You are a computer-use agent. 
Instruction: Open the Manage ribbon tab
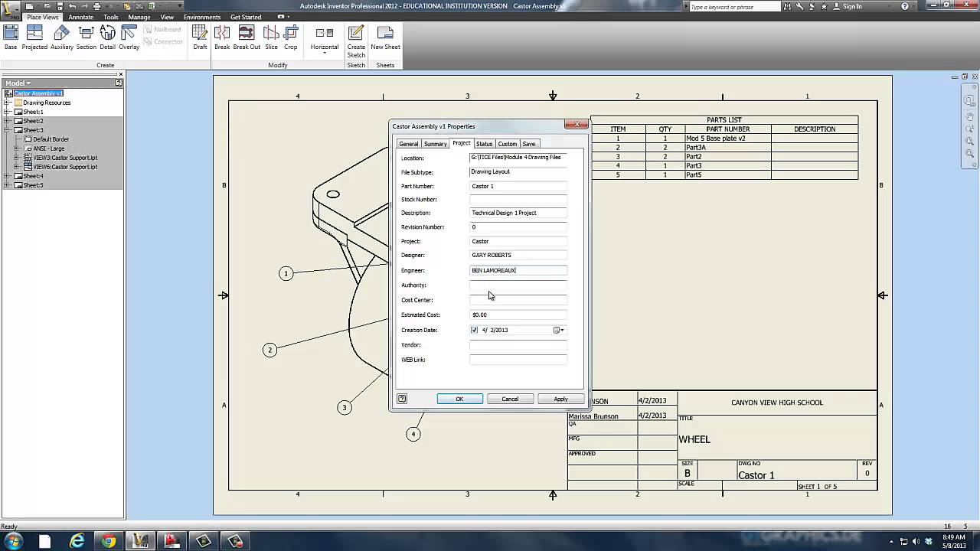(139, 17)
